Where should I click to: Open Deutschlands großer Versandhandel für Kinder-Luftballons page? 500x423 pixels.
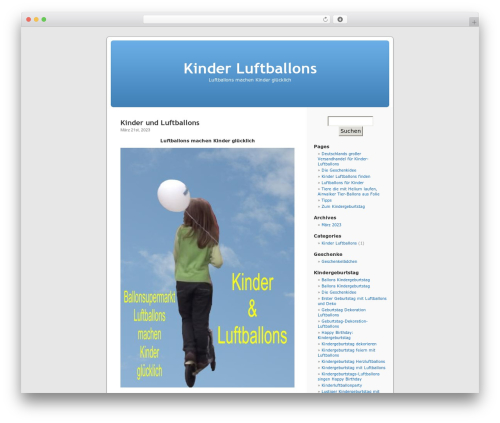(x=343, y=159)
